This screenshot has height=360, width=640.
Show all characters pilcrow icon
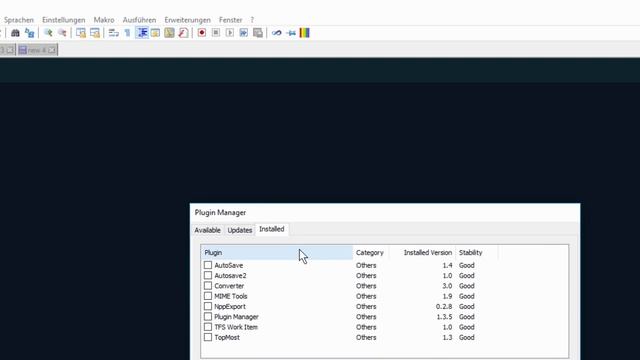(127, 33)
